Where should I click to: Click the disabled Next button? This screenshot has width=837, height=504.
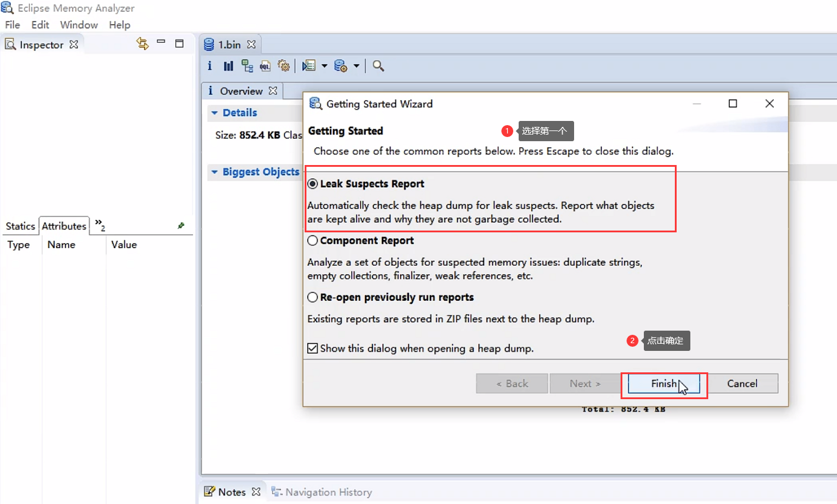(585, 384)
